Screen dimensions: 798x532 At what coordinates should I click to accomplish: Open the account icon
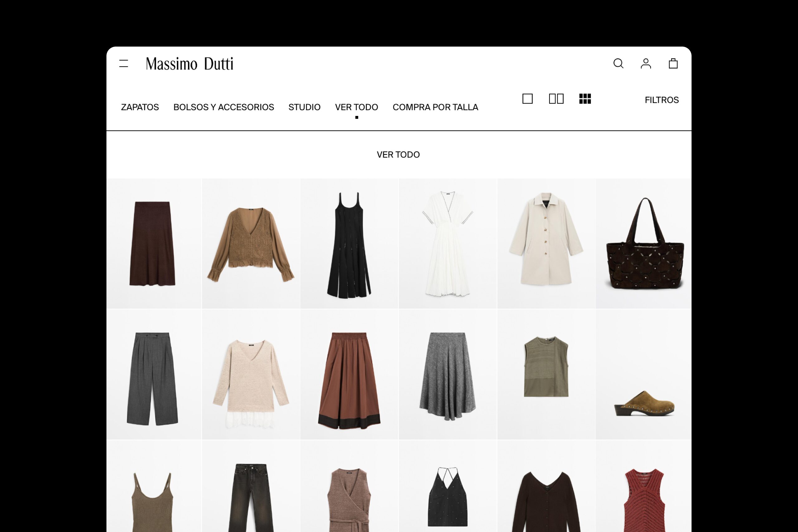[x=646, y=64]
